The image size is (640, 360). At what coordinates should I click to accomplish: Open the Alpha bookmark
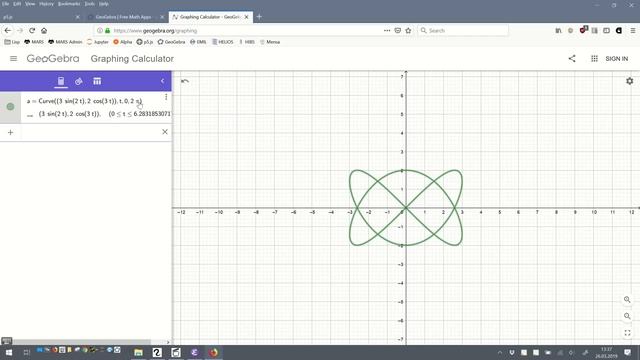(x=122, y=42)
